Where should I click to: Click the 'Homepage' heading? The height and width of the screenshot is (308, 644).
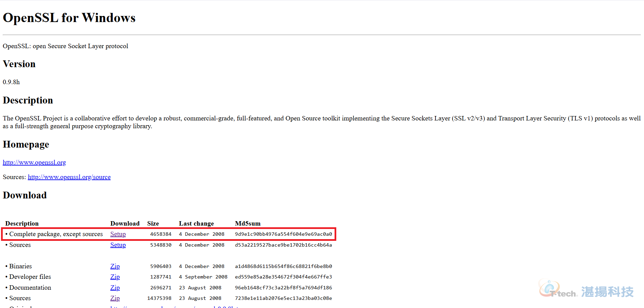tap(26, 145)
